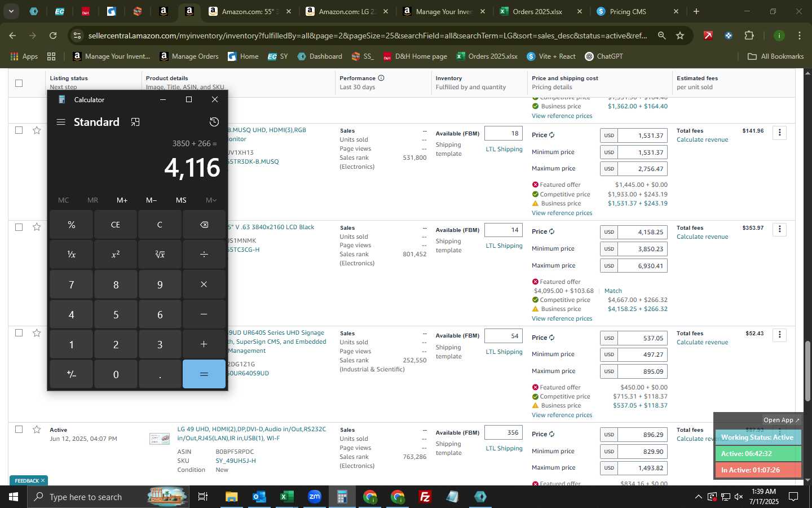Check the row with quantity 54
The image size is (812, 508).
pos(19,333)
